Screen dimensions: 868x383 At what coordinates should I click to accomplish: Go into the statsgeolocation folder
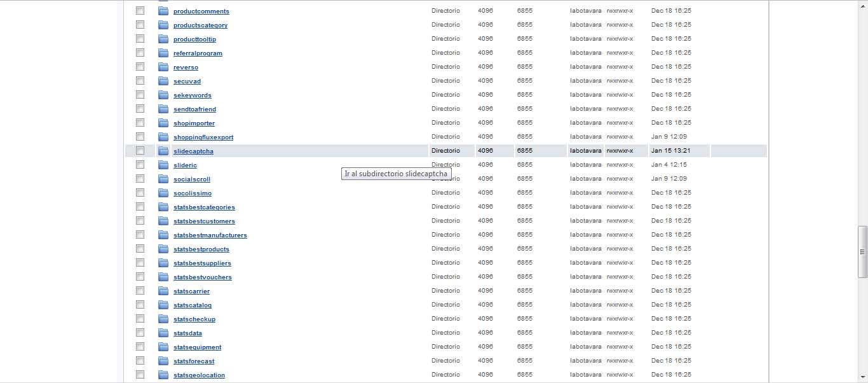199,375
